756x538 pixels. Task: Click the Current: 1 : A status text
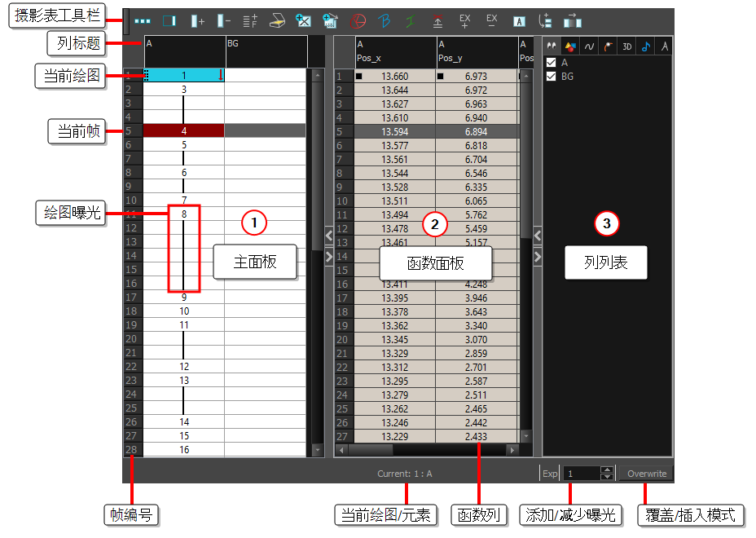coord(405,474)
